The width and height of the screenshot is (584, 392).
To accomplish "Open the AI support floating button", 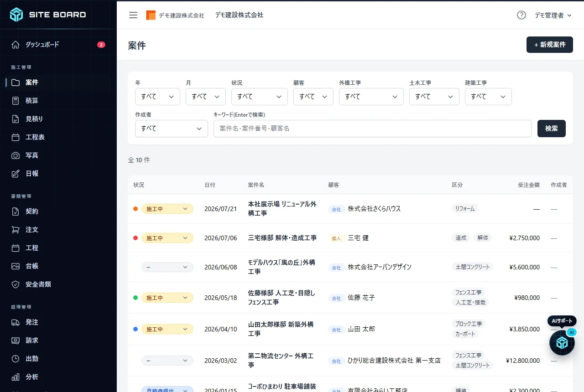I will pyautogui.click(x=562, y=343).
